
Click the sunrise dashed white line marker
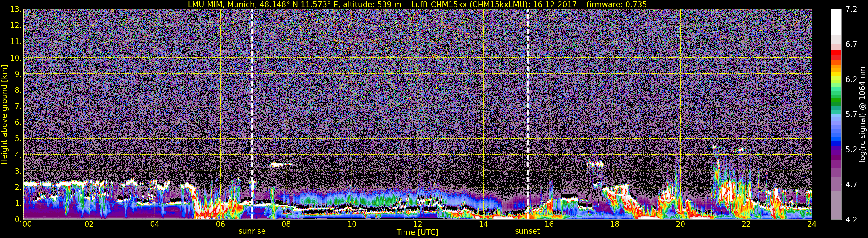click(252, 114)
